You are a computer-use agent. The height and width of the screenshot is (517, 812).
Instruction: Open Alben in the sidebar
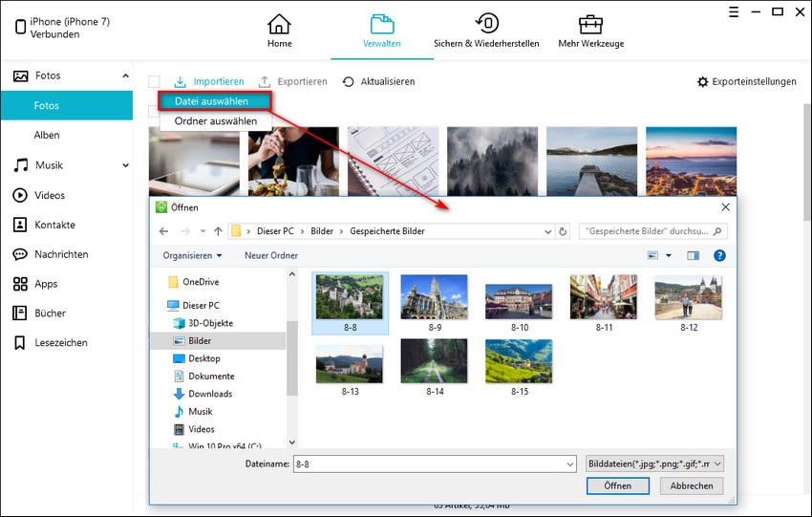coord(47,135)
